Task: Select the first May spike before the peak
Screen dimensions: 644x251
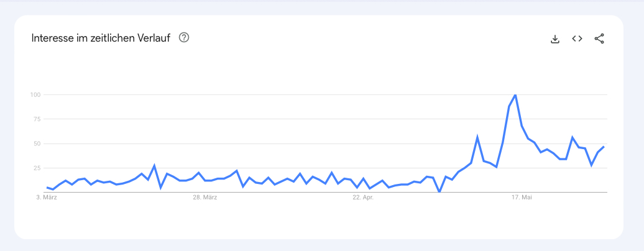Action: [477, 137]
